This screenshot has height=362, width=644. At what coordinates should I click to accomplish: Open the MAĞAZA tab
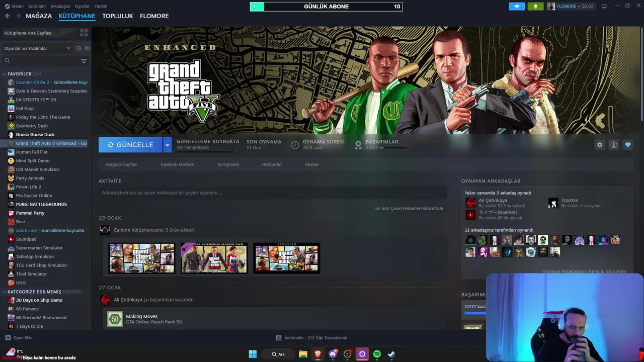pos(39,16)
